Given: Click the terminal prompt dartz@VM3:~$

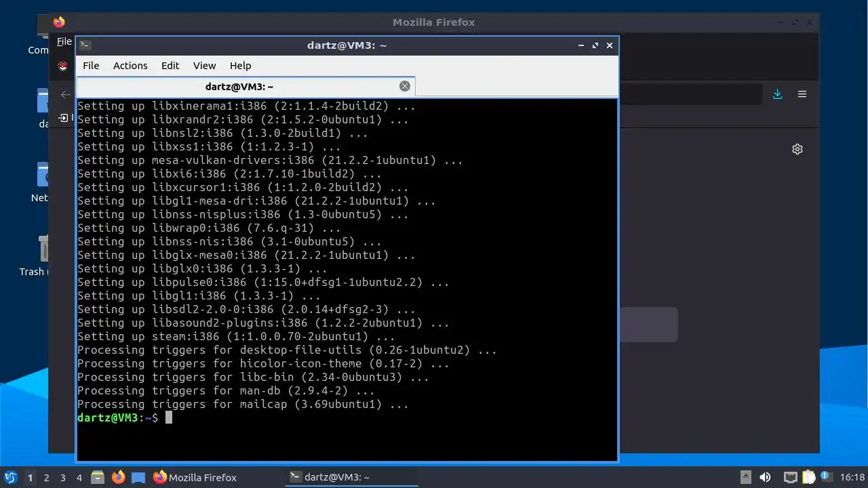Looking at the screenshot, I should tap(118, 418).
